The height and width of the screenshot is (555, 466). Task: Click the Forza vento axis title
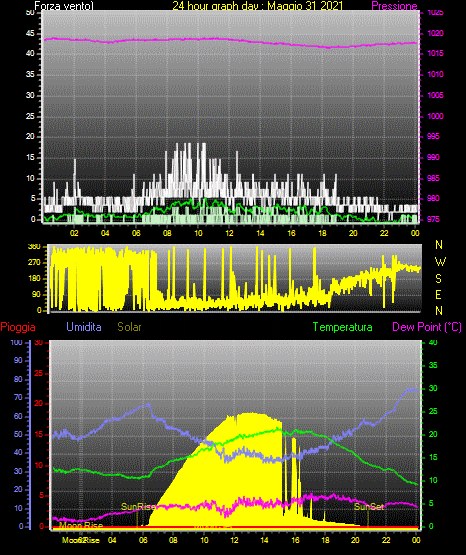64,6
